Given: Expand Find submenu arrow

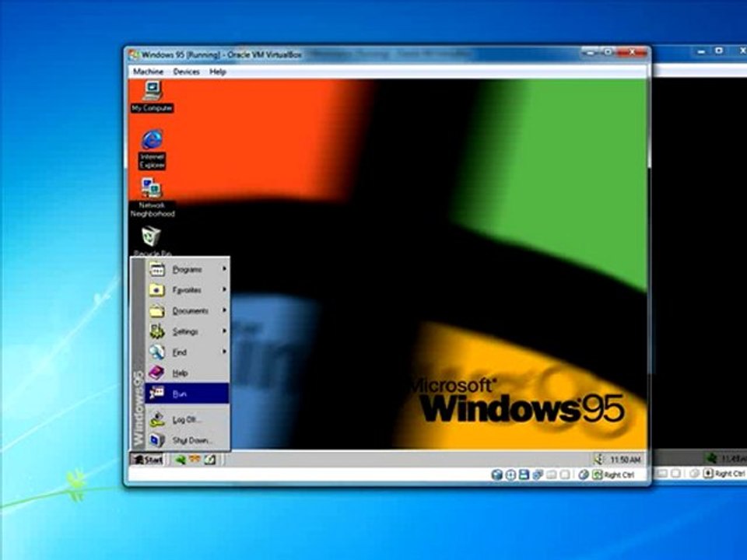Looking at the screenshot, I should click(224, 352).
